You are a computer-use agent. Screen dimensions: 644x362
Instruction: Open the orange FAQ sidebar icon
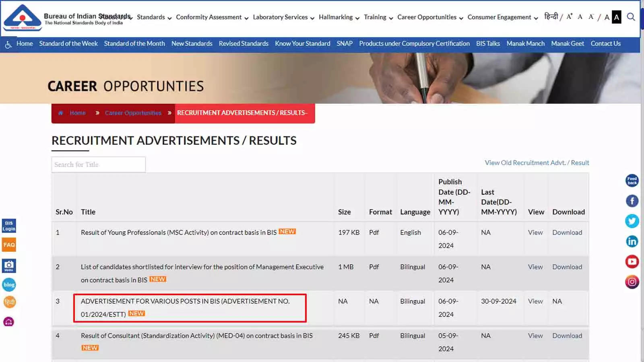[x=9, y=245]
